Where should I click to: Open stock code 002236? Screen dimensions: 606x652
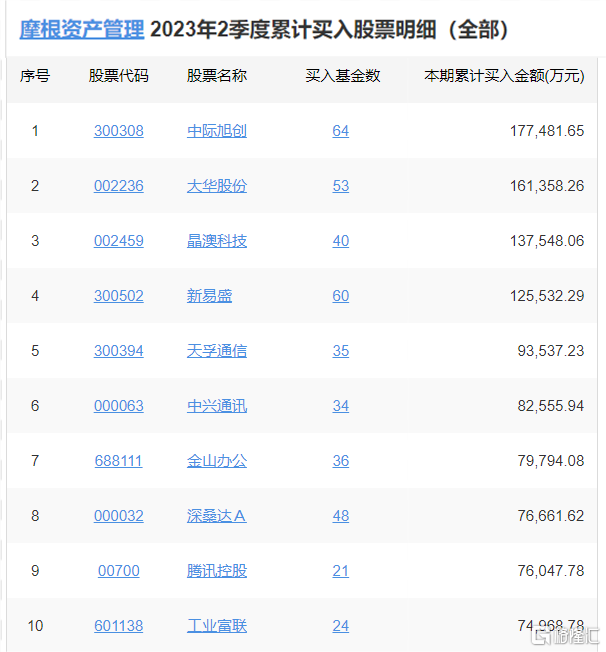pos(119,186)
